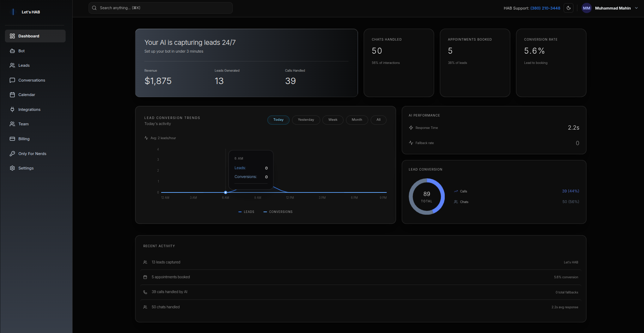Click the MM user avatar
The image size is (644, 333).
point(587,8)
